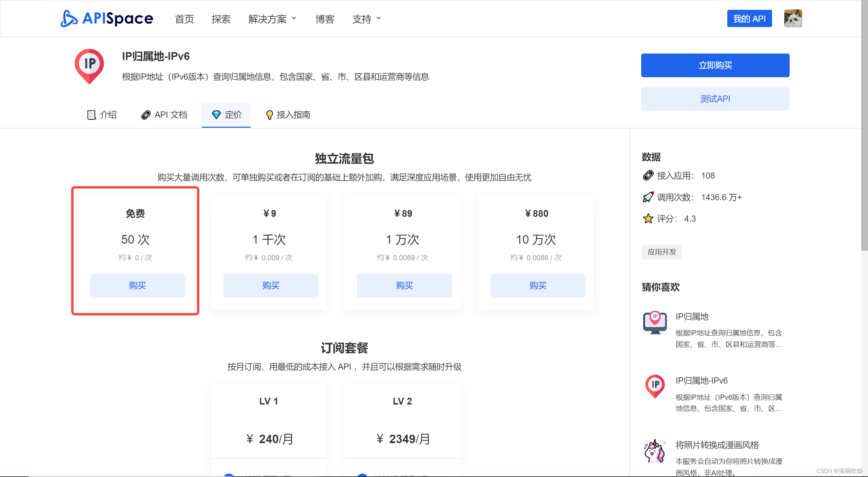This screenshot has height=477, width=868.
Task: Open the 支持 dropdown menu
Action: point(366,19)
